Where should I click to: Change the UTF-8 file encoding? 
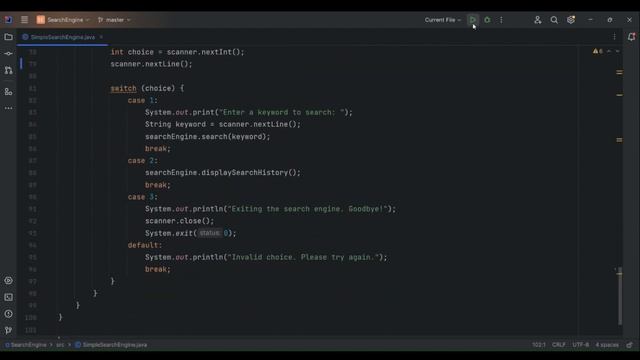580,345
